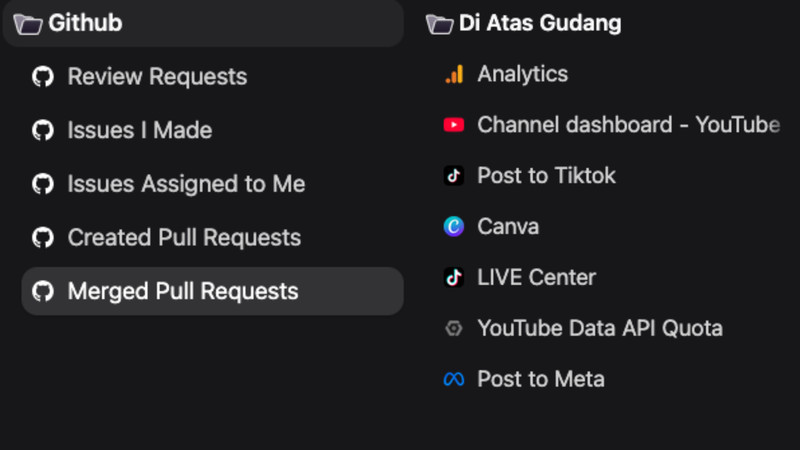800x450 pixels.
Task: Click the Canva logo icon
Action: (454, 227)
